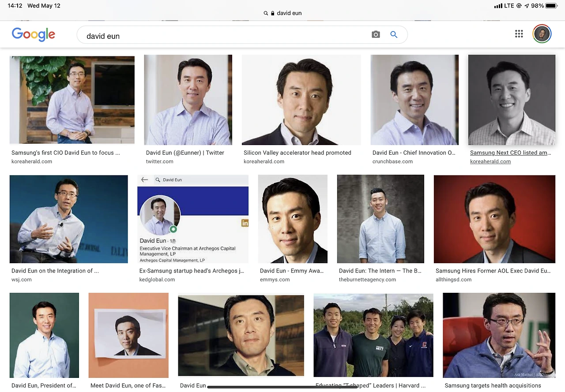Image resolution: width=565 pixels, height=392 pixels.
Task: Open the Chief Innovation Officer crunchbase image
Action: point(414,100)
